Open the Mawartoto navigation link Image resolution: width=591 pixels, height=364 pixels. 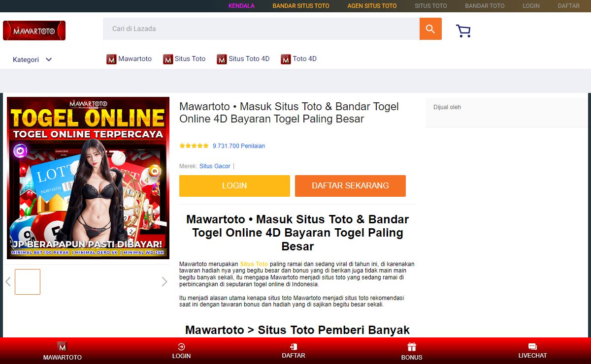coord(135,59)
